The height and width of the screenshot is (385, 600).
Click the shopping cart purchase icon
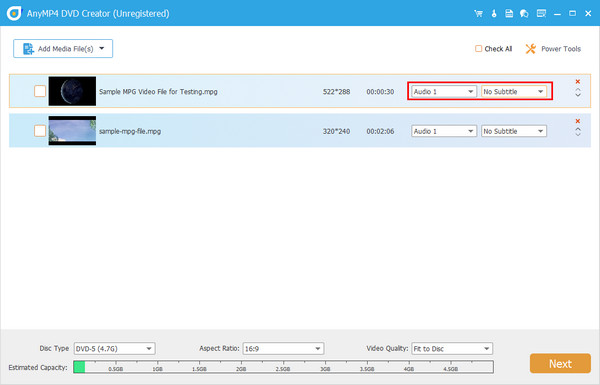tap(478, 13)
